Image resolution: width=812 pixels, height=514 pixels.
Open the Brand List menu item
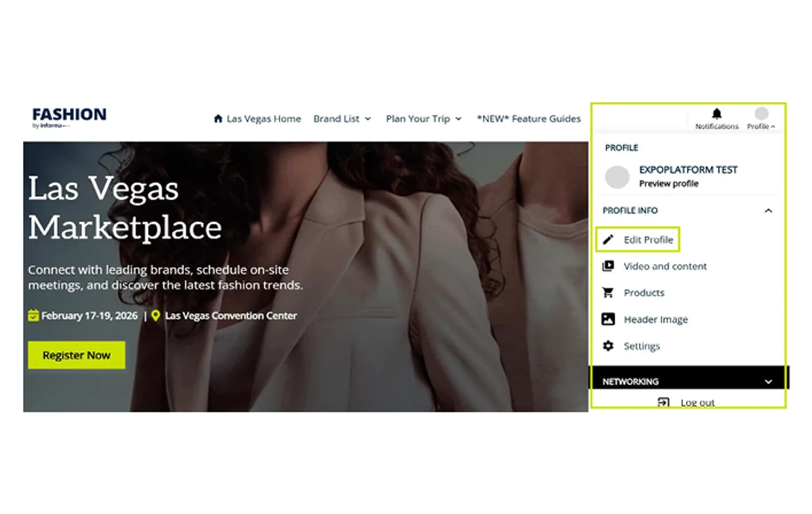(336, 119)
